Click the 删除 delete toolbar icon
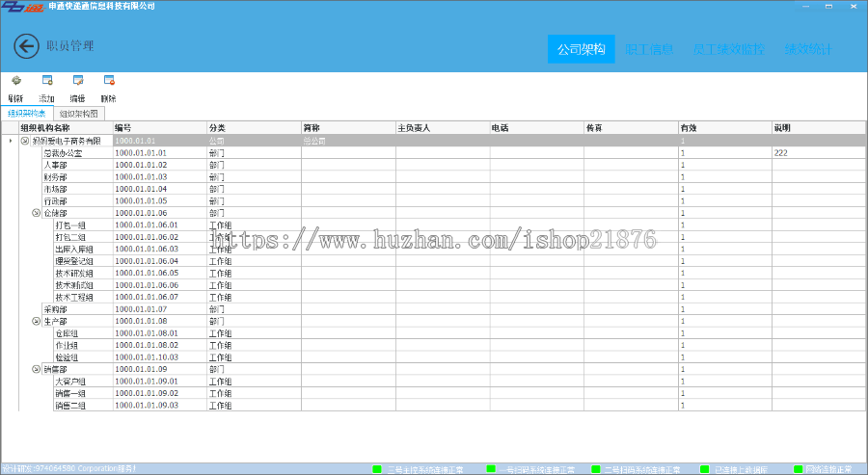Screen dimensions: 868x475 109,81
